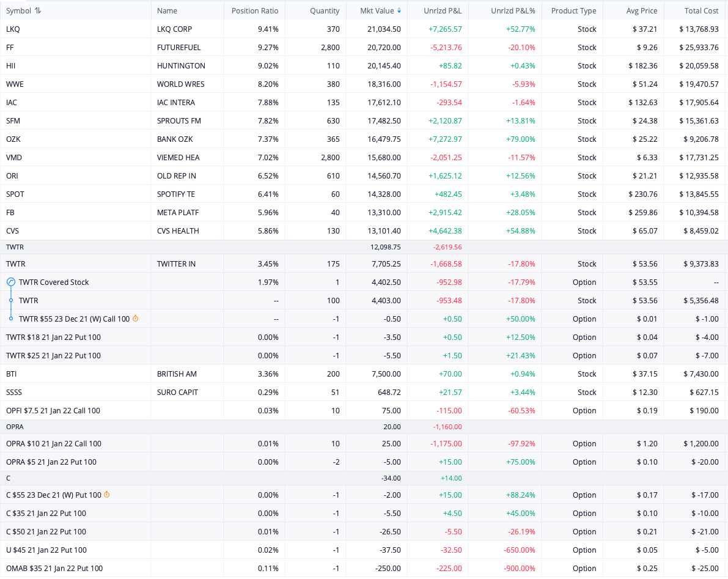This screenshot has height=579, width=728.
Task: Select OPFI $7.5 21 Jan 22 Call row
Action: pyautogui.click(x=364, y=410)
